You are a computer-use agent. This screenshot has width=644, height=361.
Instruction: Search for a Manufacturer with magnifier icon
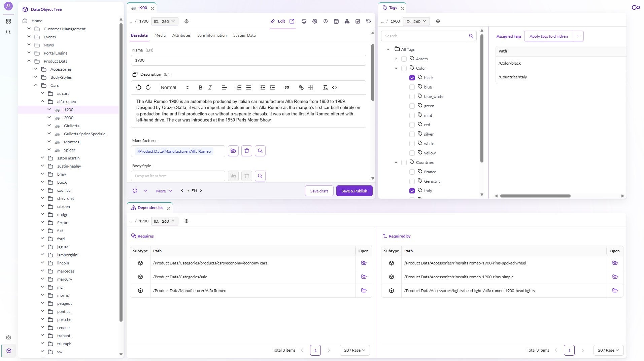[x=260, y=151]
